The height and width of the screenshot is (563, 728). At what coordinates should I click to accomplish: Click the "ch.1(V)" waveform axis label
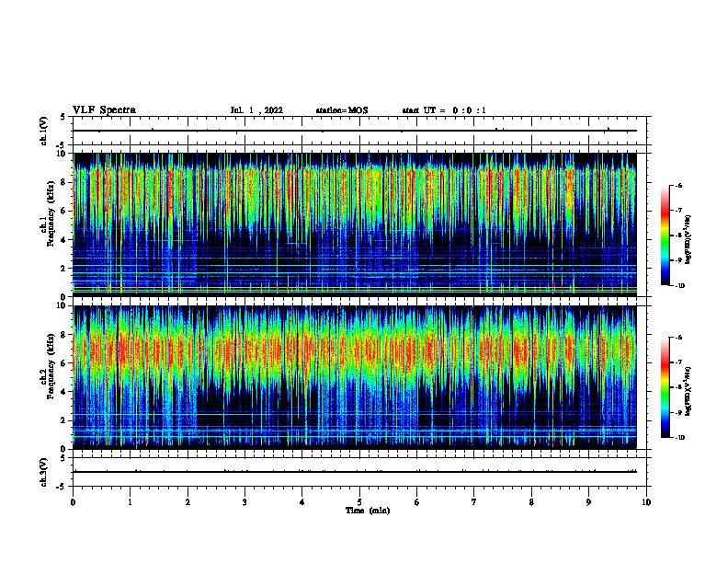[43, 131]
